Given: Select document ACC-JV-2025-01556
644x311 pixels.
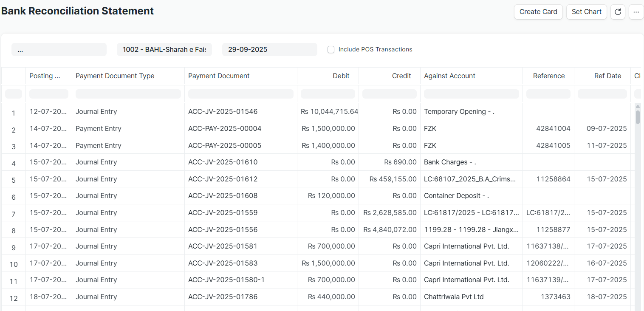Looking at the screenshot, I should 223,230.
